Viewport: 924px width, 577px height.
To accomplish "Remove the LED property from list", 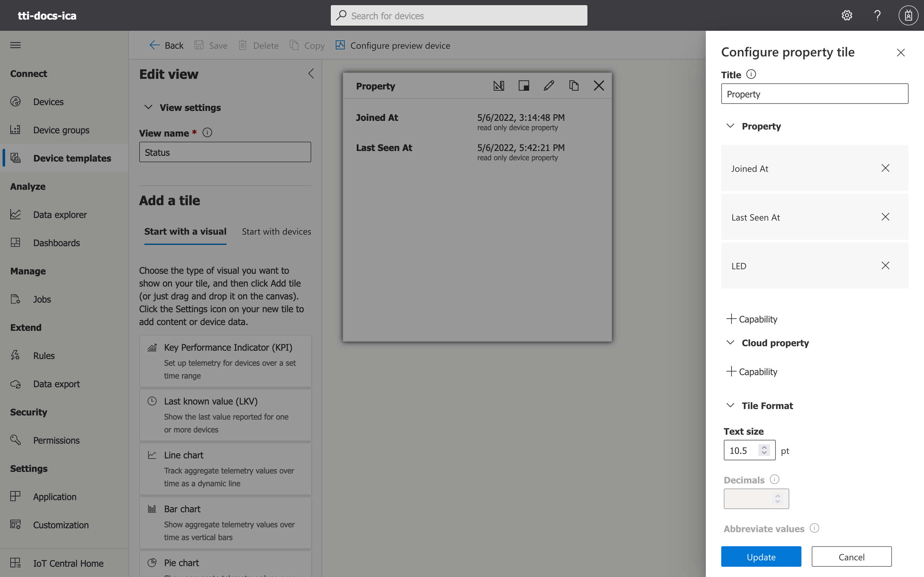I will pos(885,266).
